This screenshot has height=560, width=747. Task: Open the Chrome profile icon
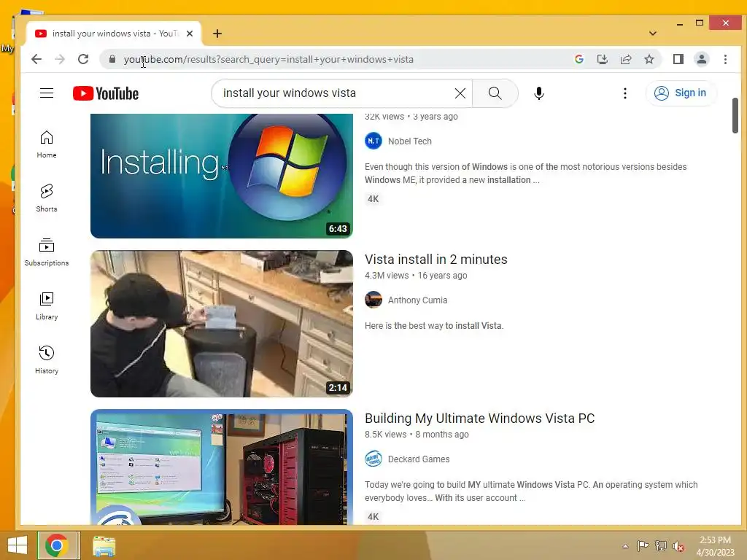coord(702,59)
